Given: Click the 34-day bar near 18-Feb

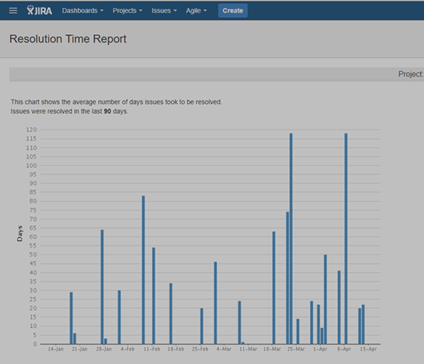Looking at the screenshot, I should 171,314.
